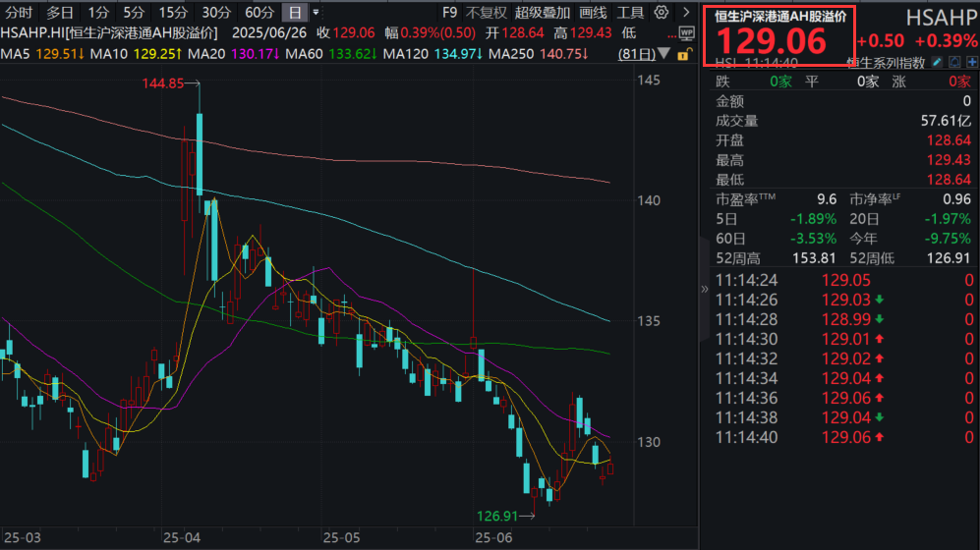This screenshot has width=980, height=550.
Task: Expand the period dropdown arrow next to 日
Action: pos(316,13)
